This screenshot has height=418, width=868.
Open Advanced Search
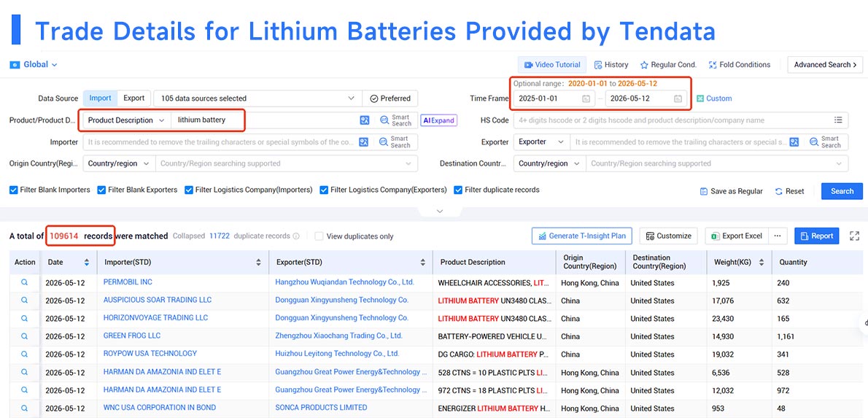click(825, 65)
